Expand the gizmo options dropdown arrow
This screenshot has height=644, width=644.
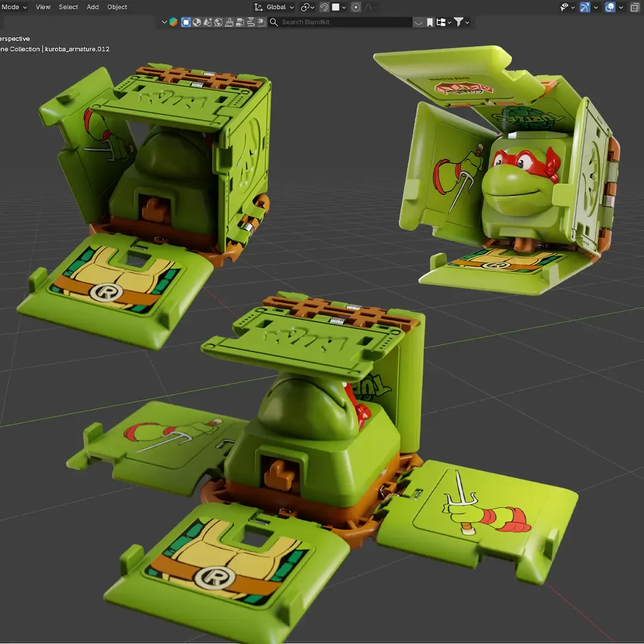pyautogui.click(x=596, y=7)
